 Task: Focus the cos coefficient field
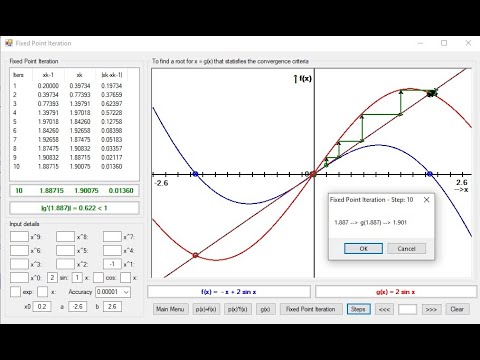(x=98, y=277)
